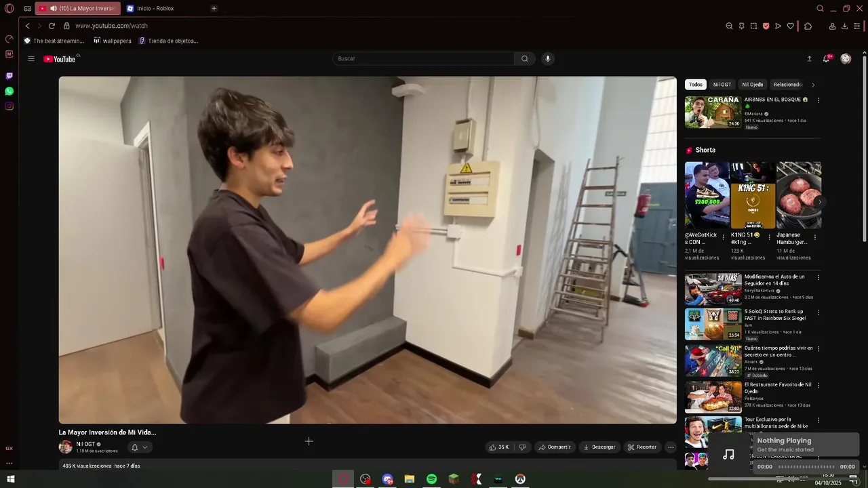The image size is (868, 488).
Task: Open Twitch in the Opera sidebar
Action: click(9, 76)
